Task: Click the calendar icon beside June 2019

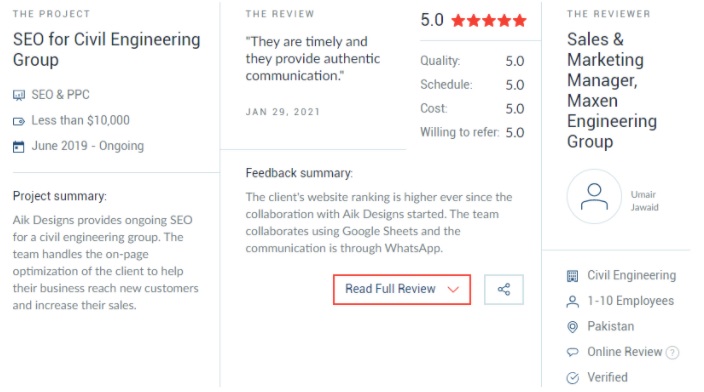Action: (19, 146)
